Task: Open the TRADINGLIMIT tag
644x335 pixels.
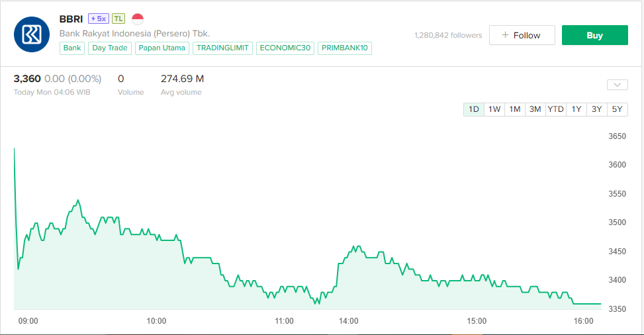Action: [x=222, y=48]
